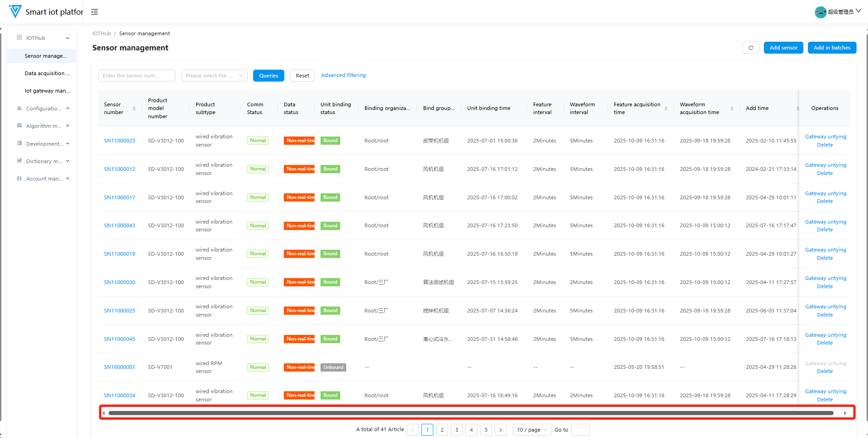
Task: Go to next page arrow
Action: click(x=501, y=430)
